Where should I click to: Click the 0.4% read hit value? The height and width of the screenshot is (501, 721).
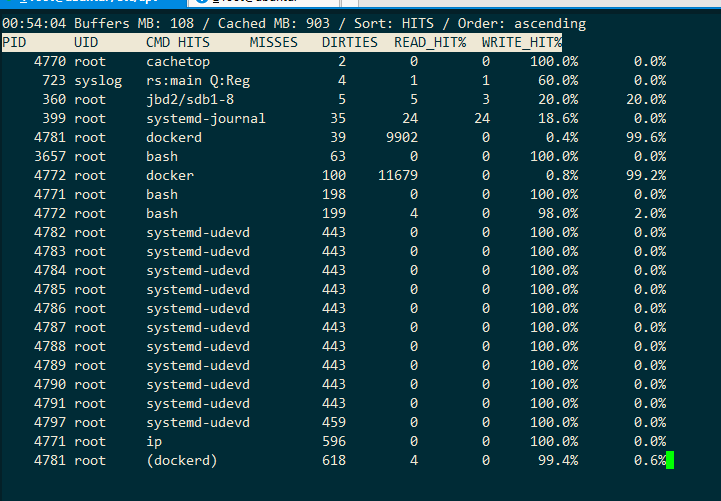click(562, 137)
